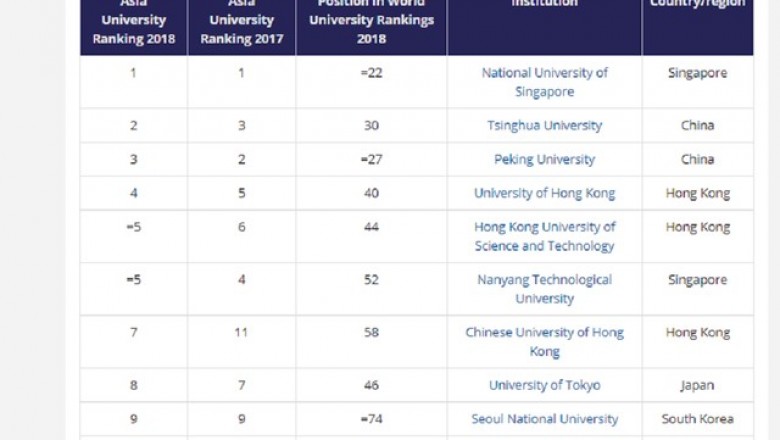
Task: Click the Institution column header
Action: click(544, 24)
